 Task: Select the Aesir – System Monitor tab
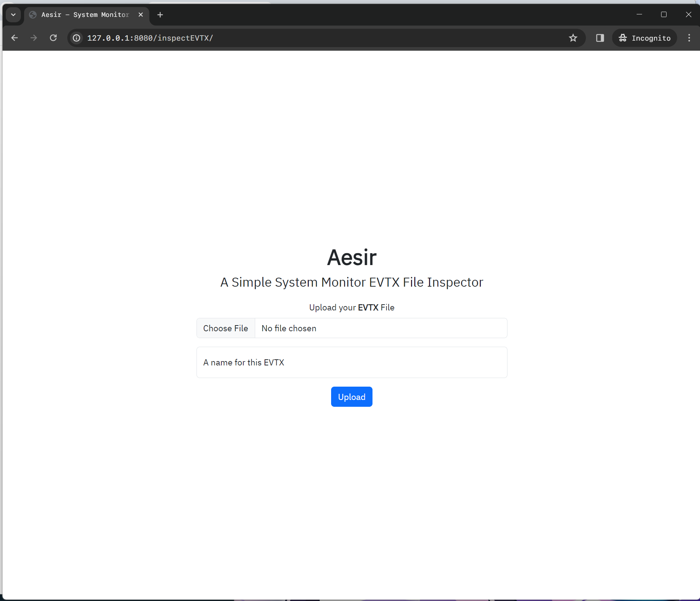[x=85, y=15]
